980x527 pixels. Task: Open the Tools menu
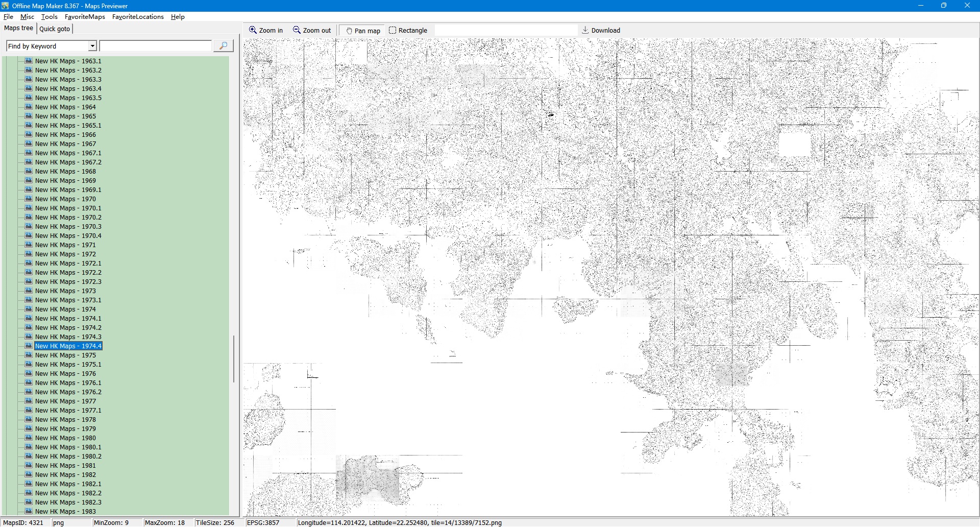[x=50, y=17]
